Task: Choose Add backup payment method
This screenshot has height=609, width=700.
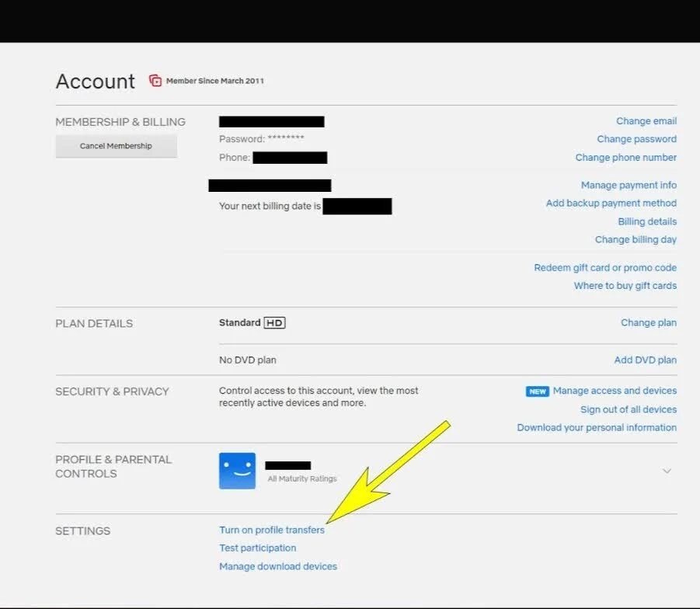Action: click(x=611, y=204)
